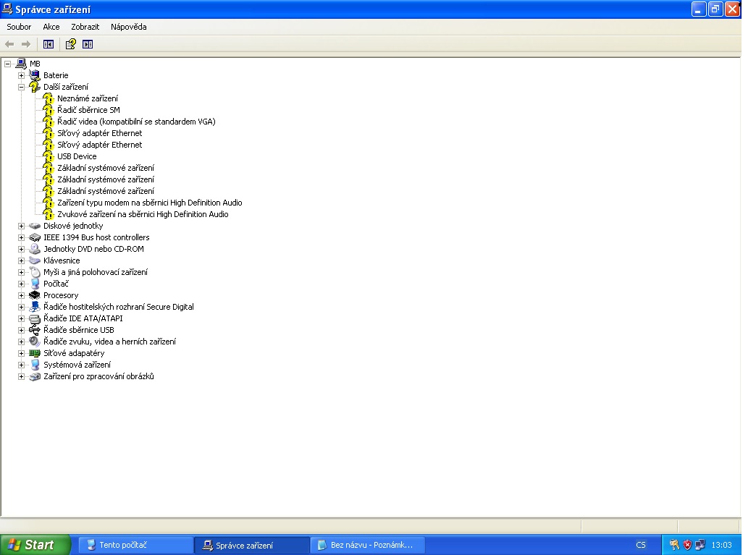Open the Akce menu
Screen dimensions: 756x555
51,27
